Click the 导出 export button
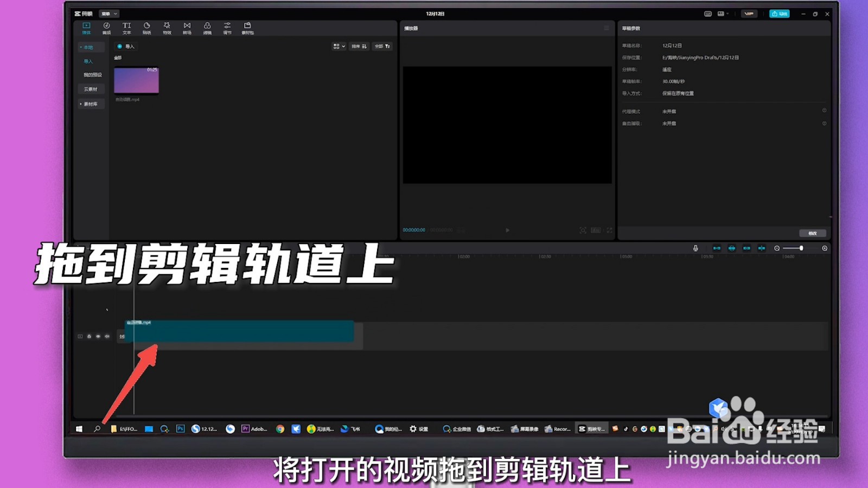Image resolution: width=868 pixels, height=488 pixels. pyautogui.click(x=779, y=13)
